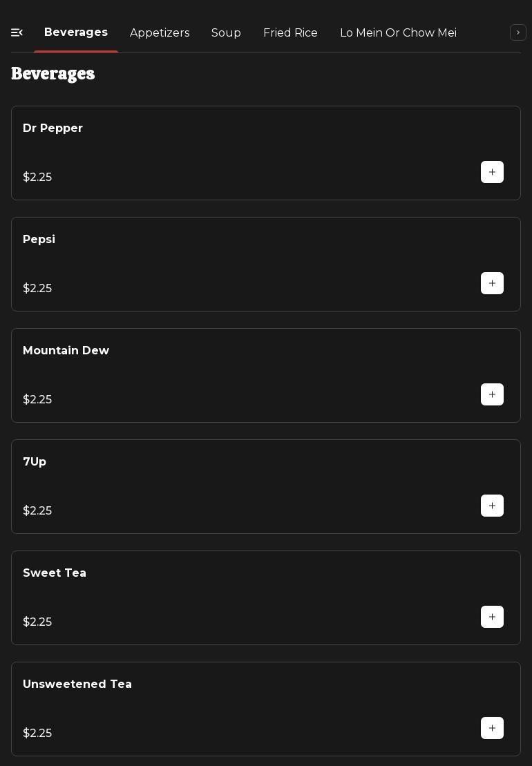Open Lo Mein Or Chow Mei tab

[398, 33]
